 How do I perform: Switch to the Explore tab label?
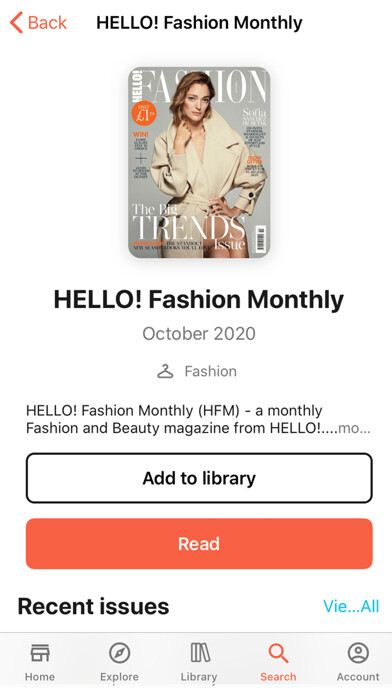tap(119, 677)
